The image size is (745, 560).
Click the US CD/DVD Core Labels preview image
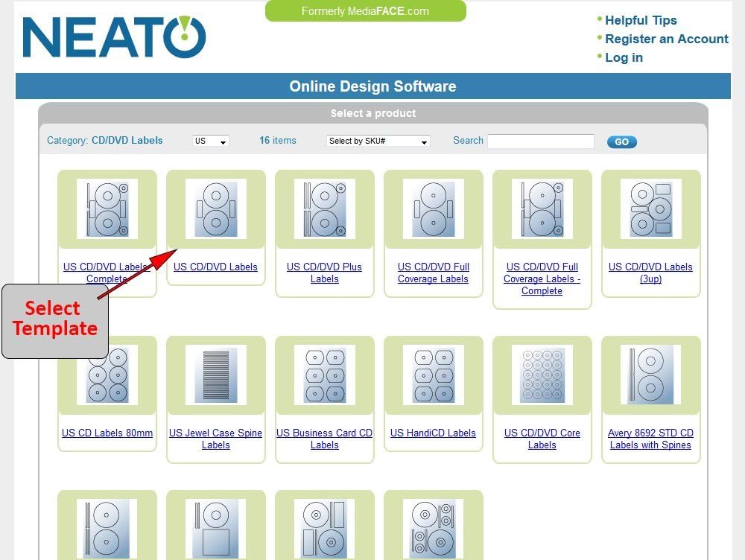(x=542, y=375)
